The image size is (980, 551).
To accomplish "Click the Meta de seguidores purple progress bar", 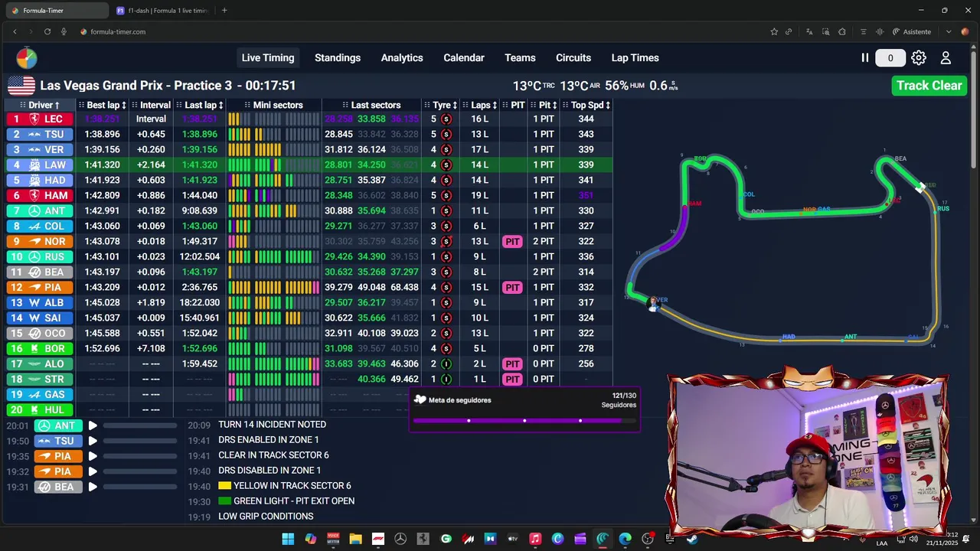I will pyautogui.click(x=524, y=420).
